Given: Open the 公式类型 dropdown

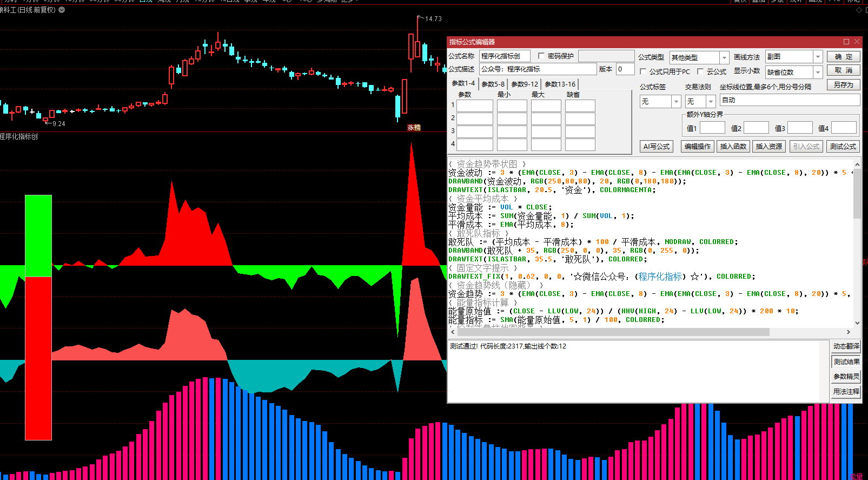Looking at the screenshot, I should (x=724, y=57).
